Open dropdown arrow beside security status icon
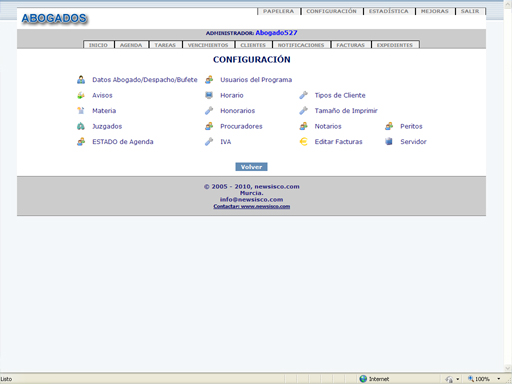The height and width of the screenshot is (384, 512). (x=458, y=379)
